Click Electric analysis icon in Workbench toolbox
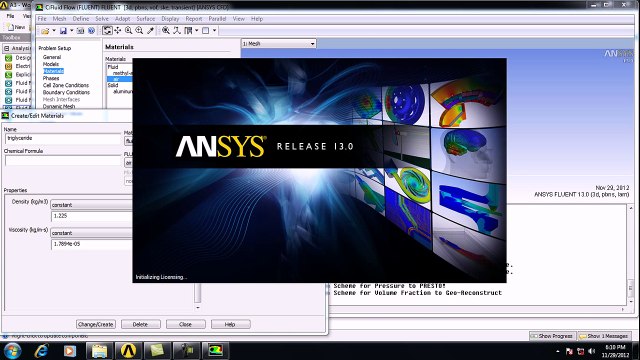The image size is (640, 360). [x=9, y=66]
